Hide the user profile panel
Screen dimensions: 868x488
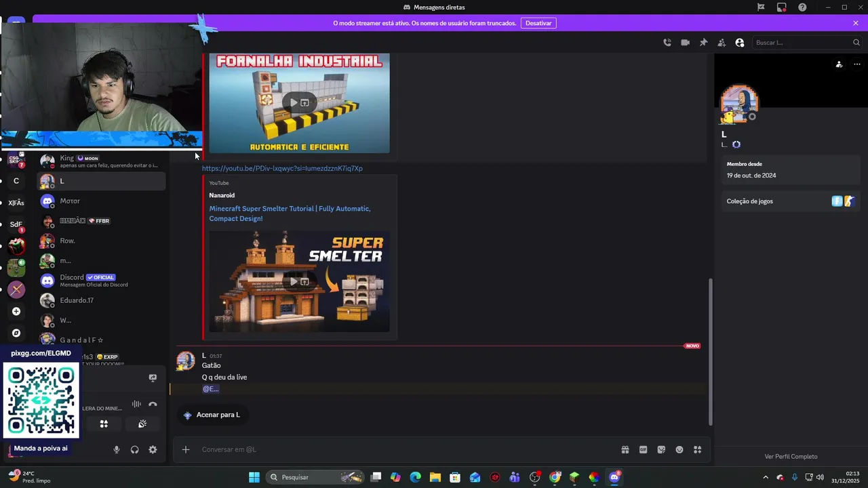pyautogui.click(x=740, y=42)
